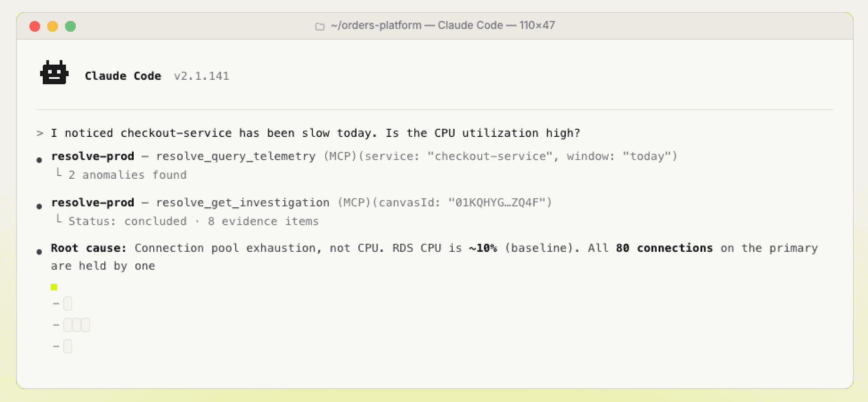Click the version label 'v2.1.141'
This screenshot has width=868, height=402.
(201, 76)
